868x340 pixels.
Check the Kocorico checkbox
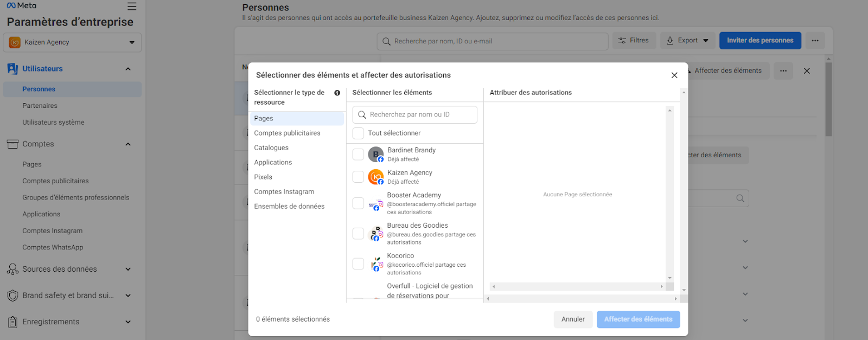[x=358, y=264]
